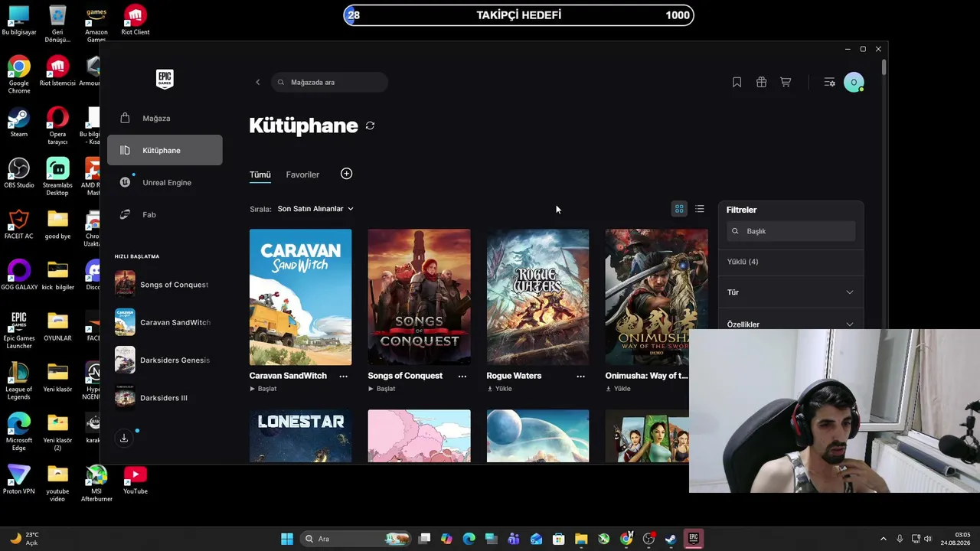
Task: Click the Epic Games logo in launcher
Action: click(x=165, y=79)
